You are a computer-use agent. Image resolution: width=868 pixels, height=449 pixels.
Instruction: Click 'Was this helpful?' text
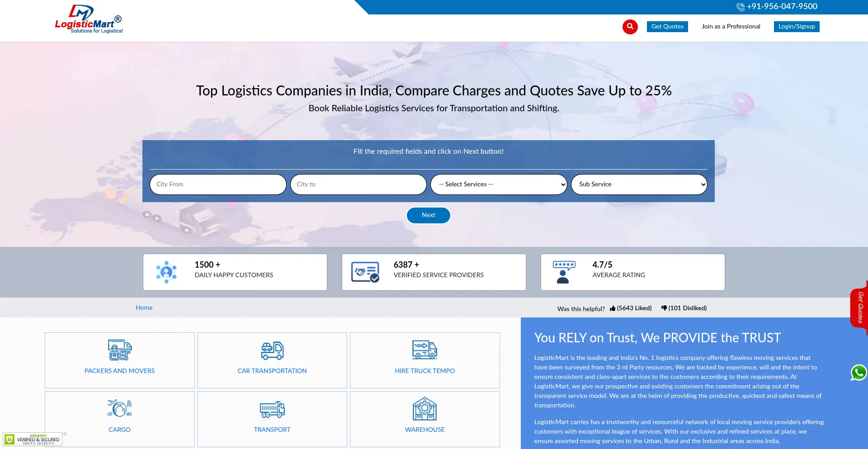(x=581, y=309)
